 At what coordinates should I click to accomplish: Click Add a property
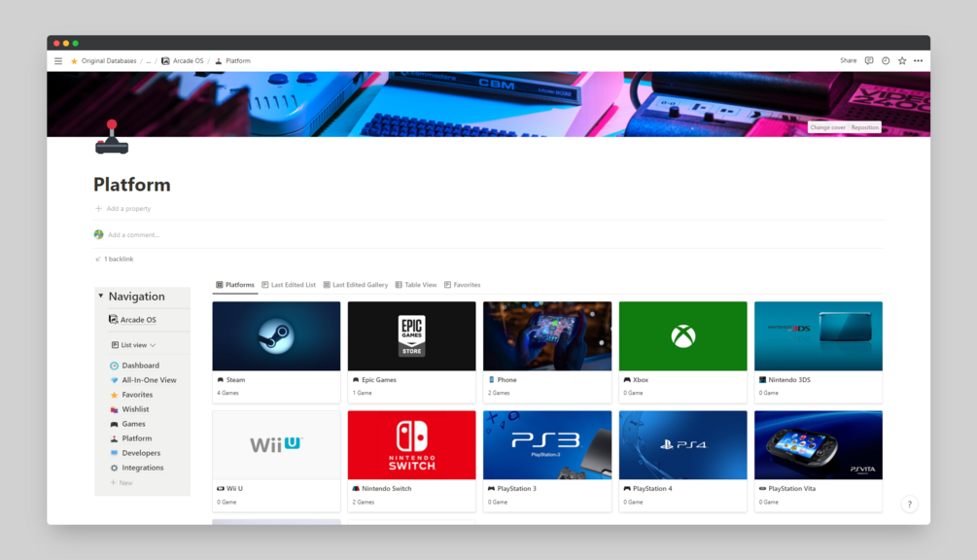(122, 209)
